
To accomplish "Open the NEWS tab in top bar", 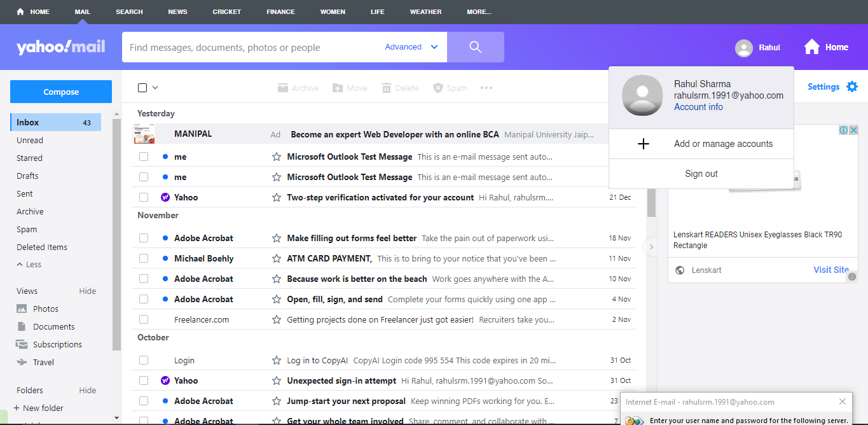I will click(177, 11).
